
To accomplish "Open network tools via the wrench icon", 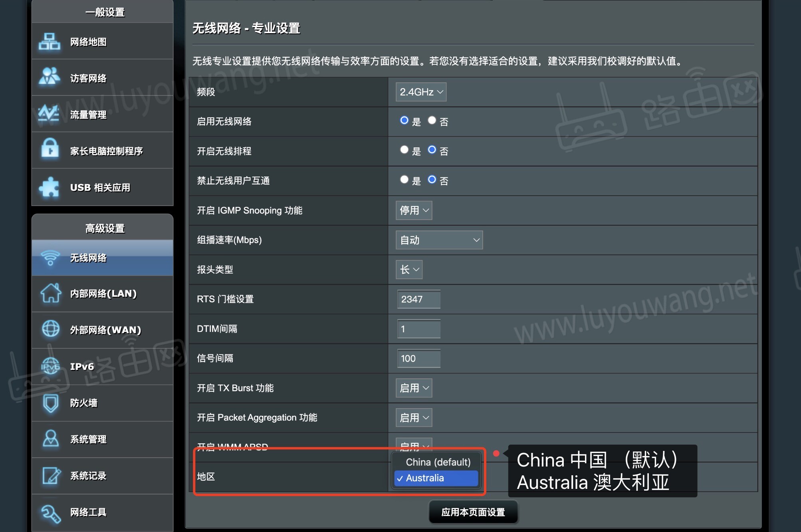I will pyautogui.click(x=50, y=512).
